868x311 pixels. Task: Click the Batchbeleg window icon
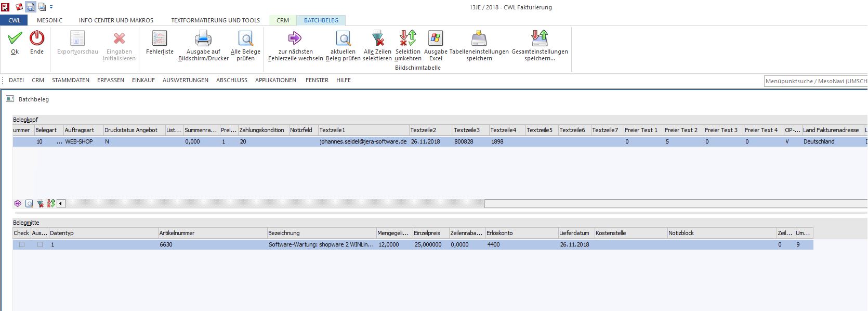click(10, 99)
